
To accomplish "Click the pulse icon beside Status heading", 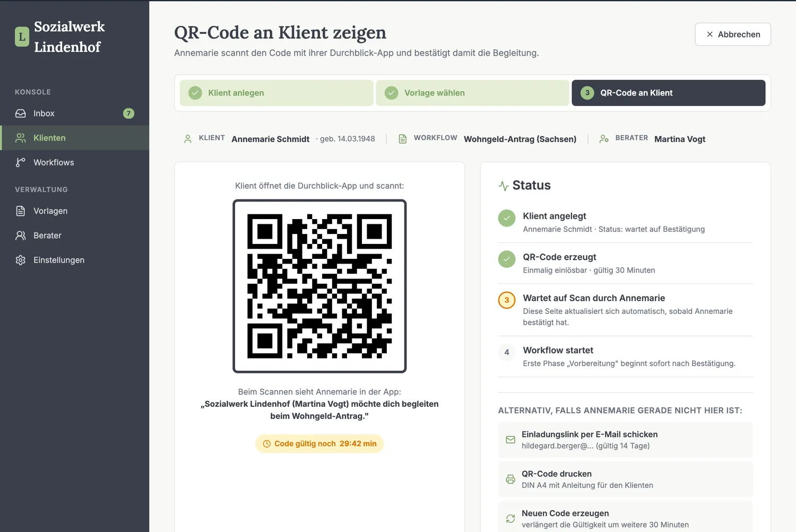I will coord(504,186).
